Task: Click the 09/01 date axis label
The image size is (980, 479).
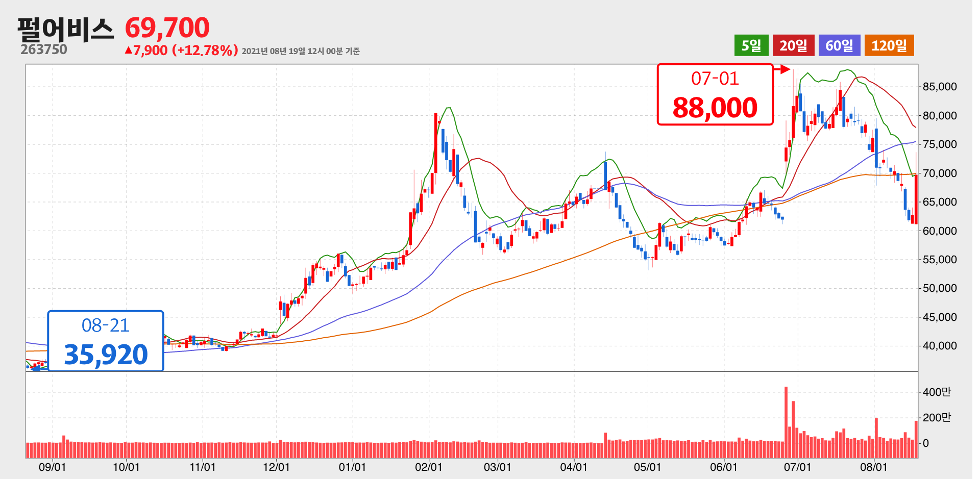Action: (x=52, y=467)
